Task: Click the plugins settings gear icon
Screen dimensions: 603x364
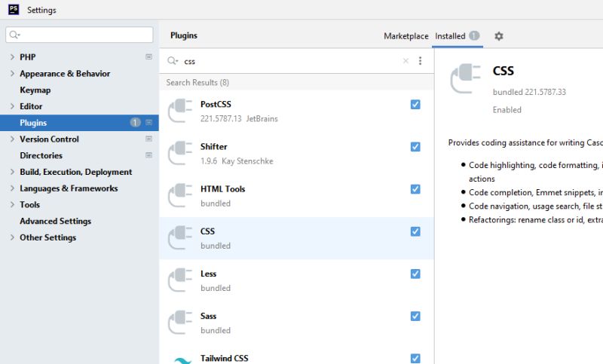Action: point(499,36)
